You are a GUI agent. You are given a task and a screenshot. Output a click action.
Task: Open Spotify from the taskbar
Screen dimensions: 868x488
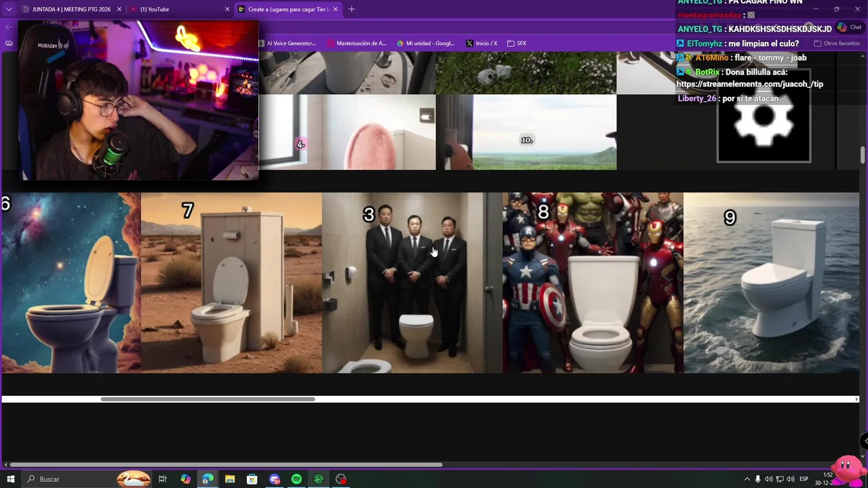point(296,479)
